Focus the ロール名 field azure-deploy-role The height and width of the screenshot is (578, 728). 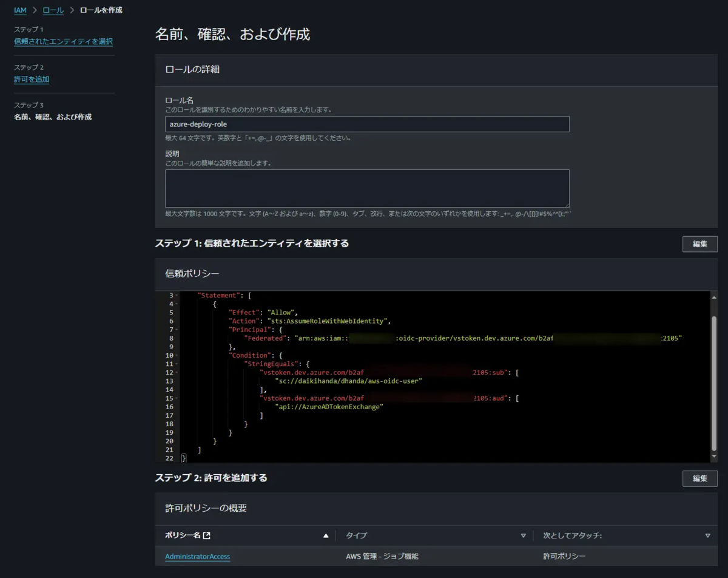click(x=367, y=124)
